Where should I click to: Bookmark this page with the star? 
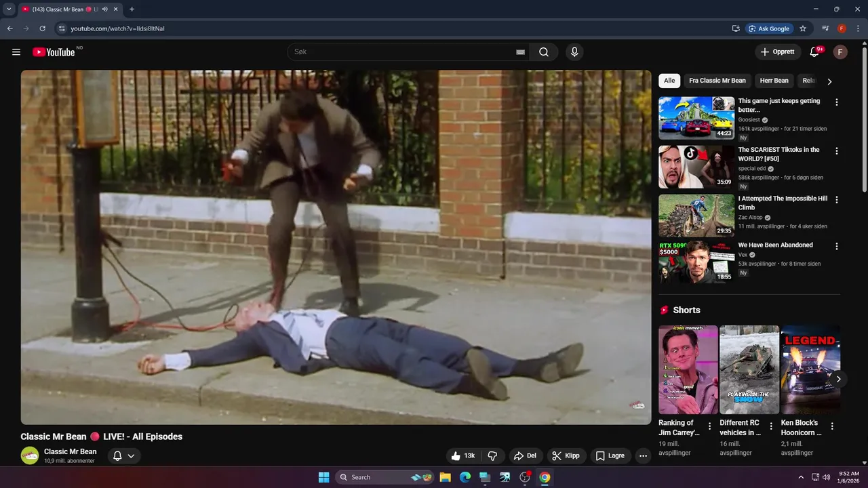pos(803,28)
